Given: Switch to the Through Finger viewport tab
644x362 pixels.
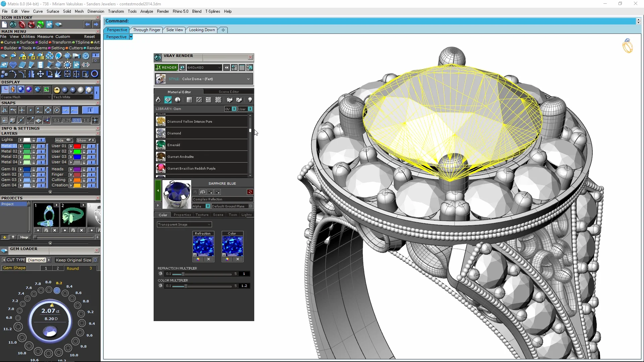Looking at the screenshot, I should [x=146, y=29].
